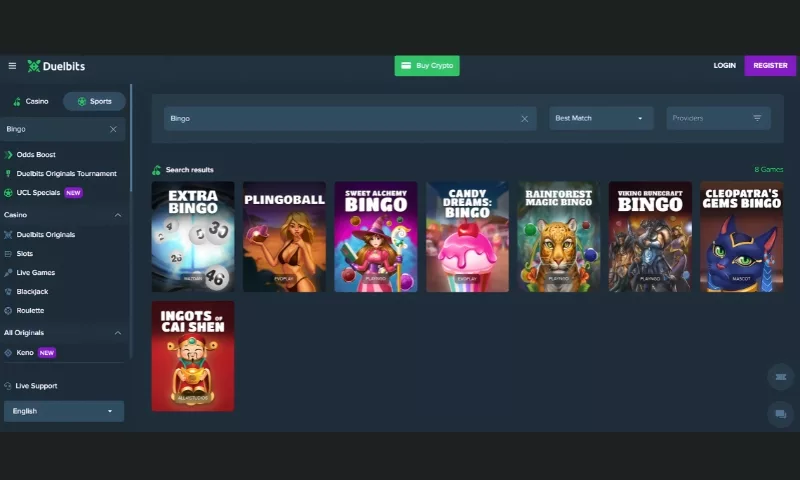Open the hamburger menu icon
This screenshot has width=800, height=480.
tap(12, 66)
